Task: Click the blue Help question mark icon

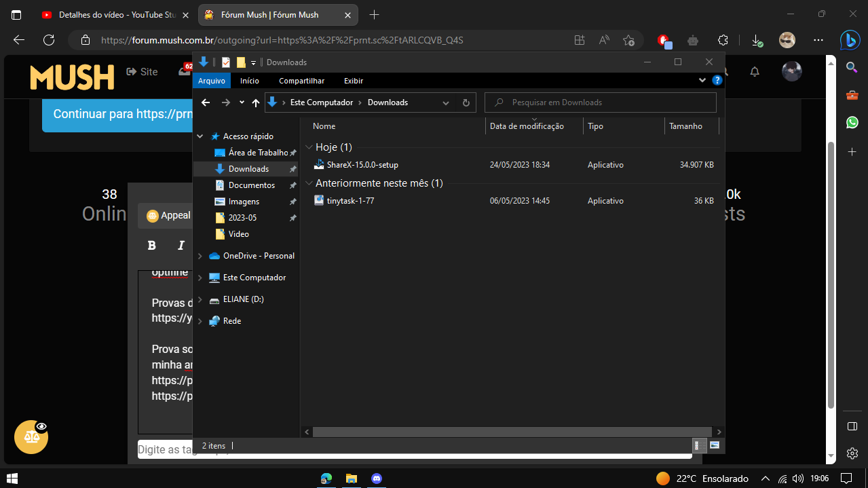Action: 717,80
